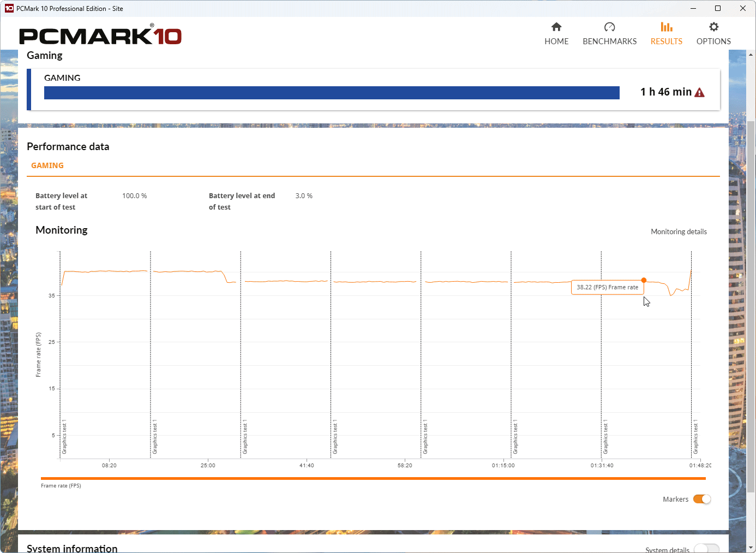Screen dimensions: 756x553
Task: Close the PCMark 10 window
Action: point(743,8)
